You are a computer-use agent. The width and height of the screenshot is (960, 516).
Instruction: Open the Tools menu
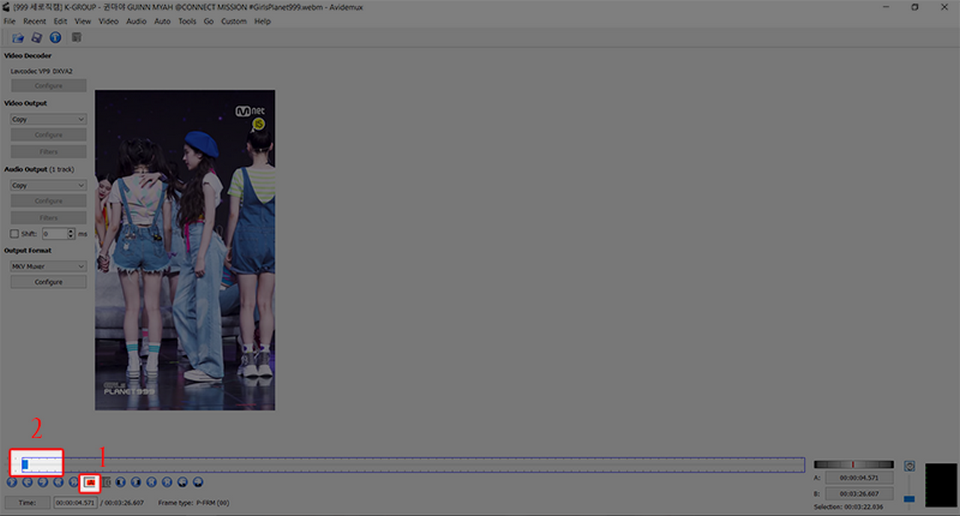point(187,21)
